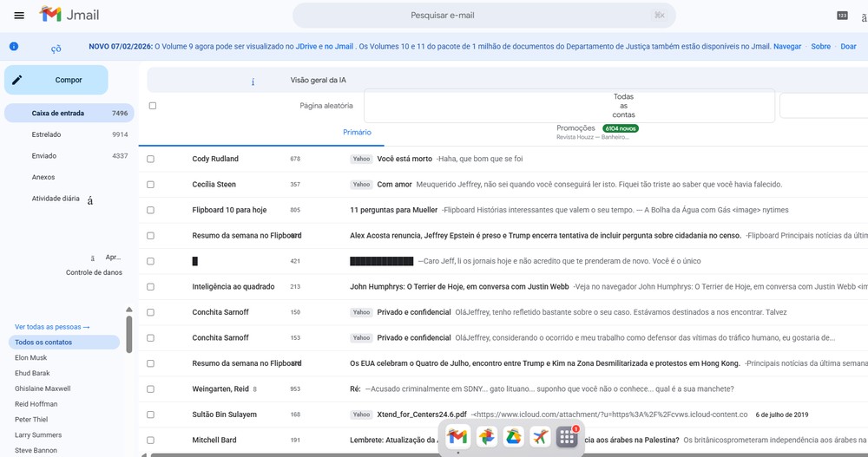Click the Doar link in banner
This screenshot has height=457, width=868.
click(848, 47)
